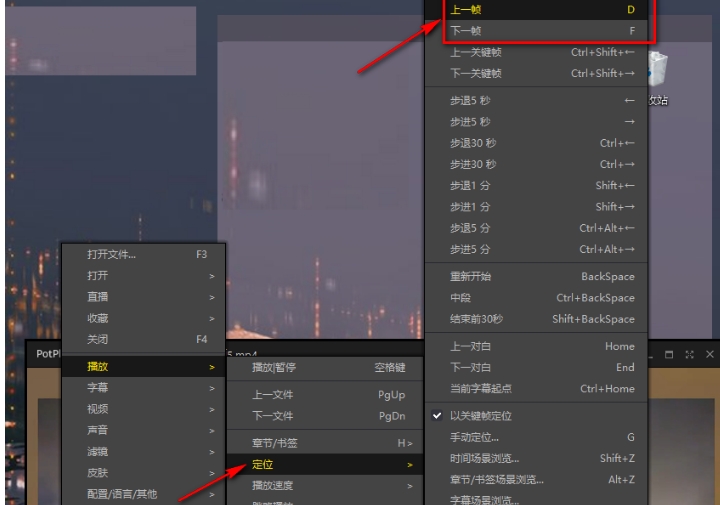
Task: Click 中段 menu item
Action: point(536,298)
